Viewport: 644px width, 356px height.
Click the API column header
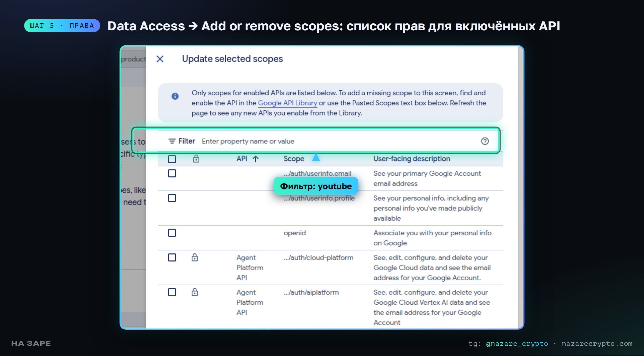[242, 159]
